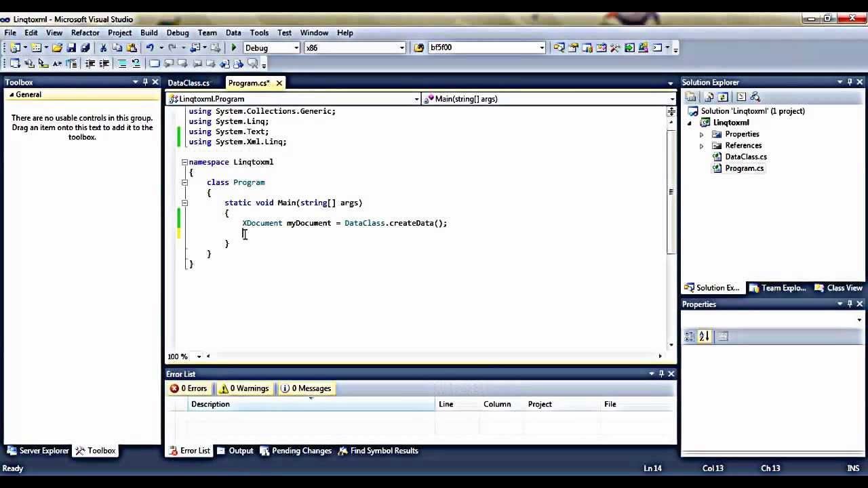868x488 pixels.
Task: Open the Find Symbol Results tab
Action: pos(378,451)
